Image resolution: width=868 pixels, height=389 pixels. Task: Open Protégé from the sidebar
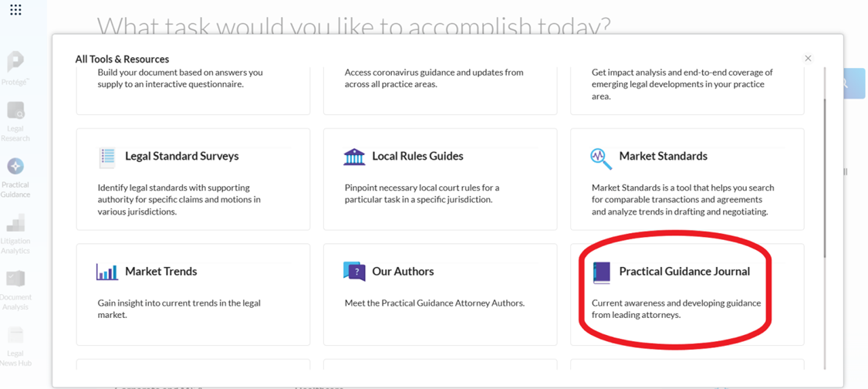pyautogui.click(x=15, y=69)
